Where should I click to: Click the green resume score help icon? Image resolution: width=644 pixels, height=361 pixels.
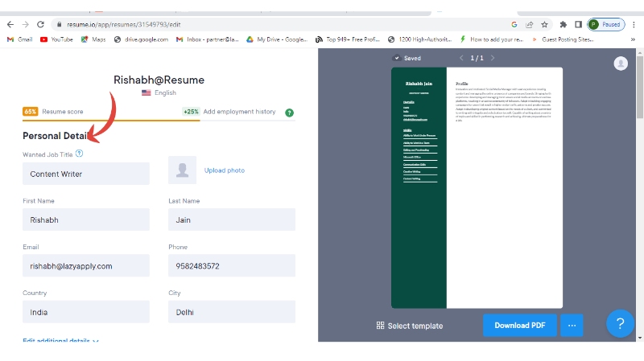(x=289, y=113)
